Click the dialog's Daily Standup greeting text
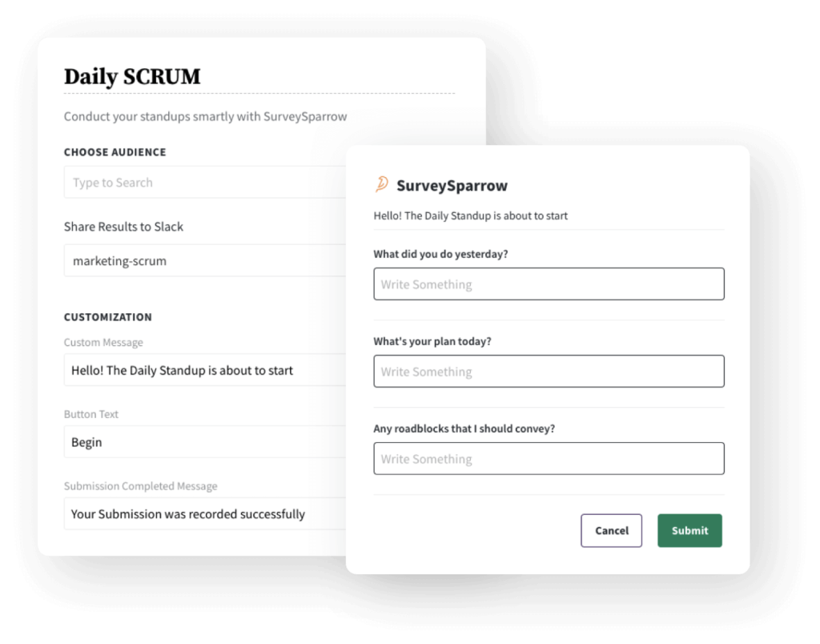Viewport: 820px width, 644px height. pos(471,215)
